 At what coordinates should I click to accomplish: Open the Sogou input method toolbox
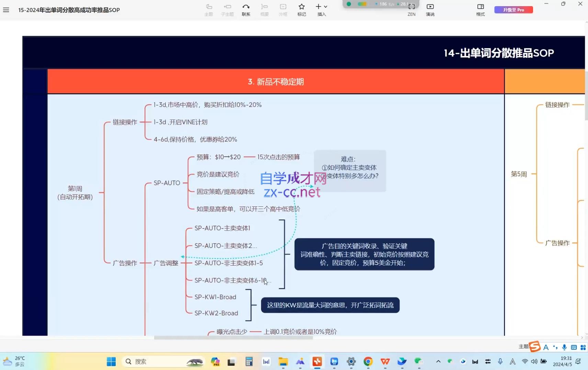582,347
